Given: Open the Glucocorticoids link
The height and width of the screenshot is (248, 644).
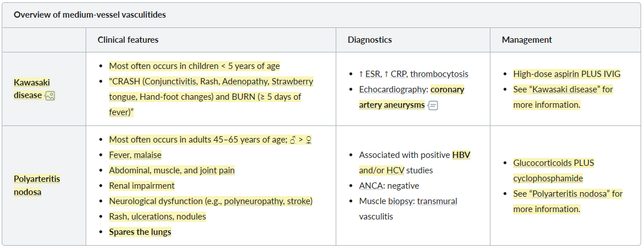Looking at the screenshot, I should [542, 162].
